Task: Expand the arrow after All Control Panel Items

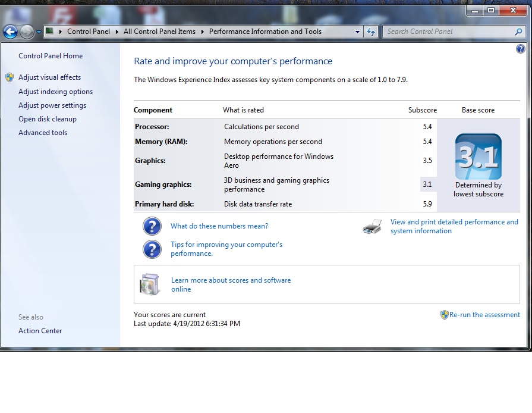Action: 203,32
